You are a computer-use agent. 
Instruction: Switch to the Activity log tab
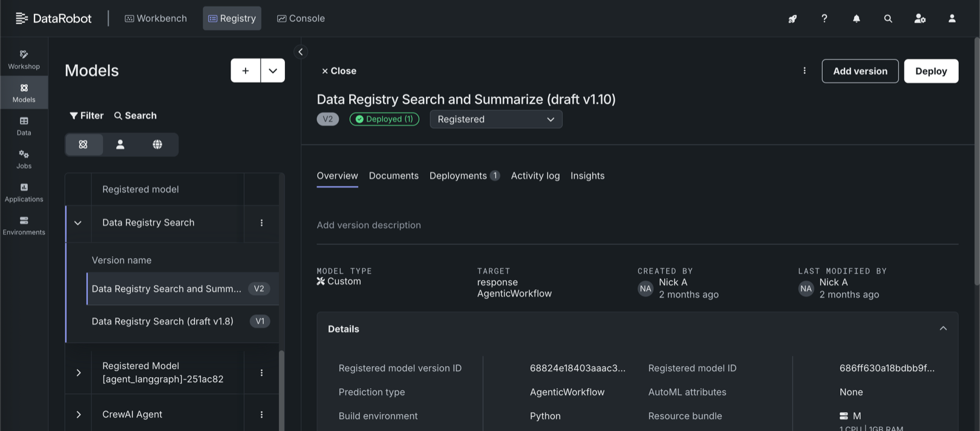tap(535, 176)
